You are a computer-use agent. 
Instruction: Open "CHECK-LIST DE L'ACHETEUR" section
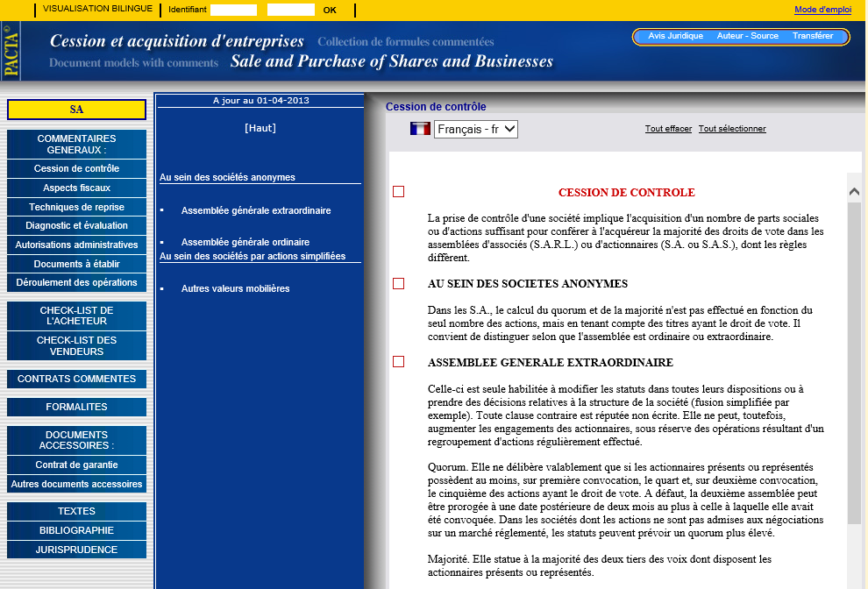75,315
